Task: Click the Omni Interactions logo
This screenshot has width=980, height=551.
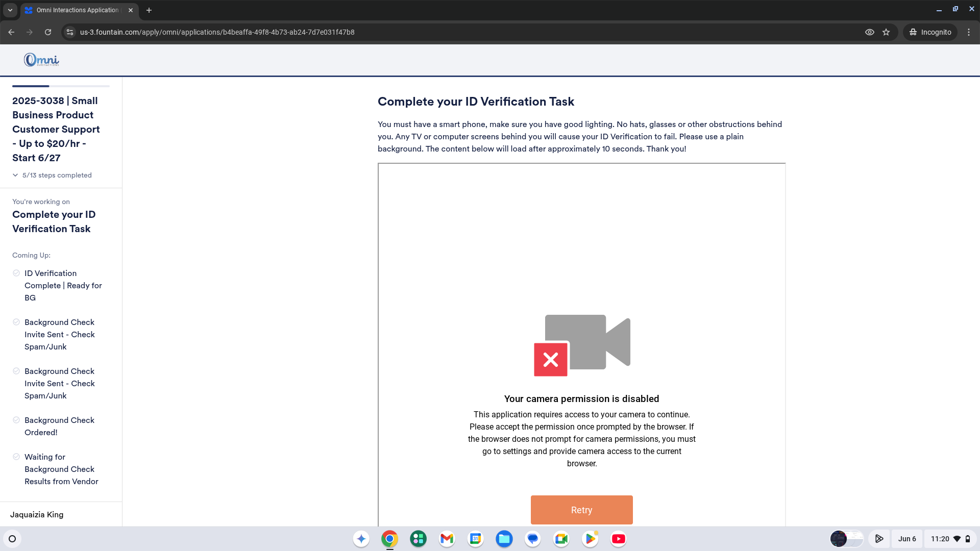Action: (41, 60)
